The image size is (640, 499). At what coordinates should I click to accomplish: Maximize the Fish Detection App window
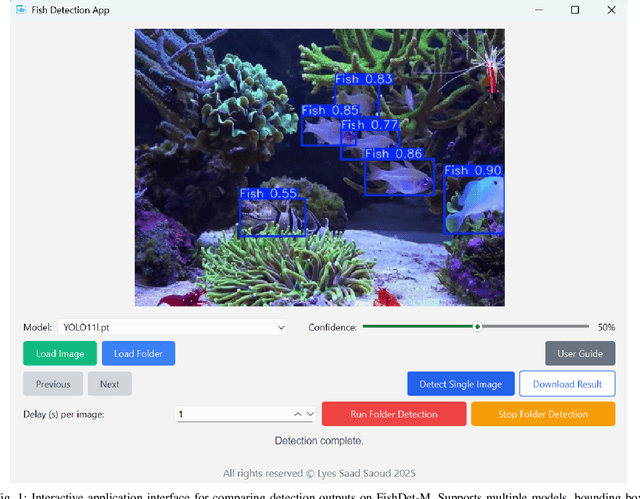pos(575,10)
